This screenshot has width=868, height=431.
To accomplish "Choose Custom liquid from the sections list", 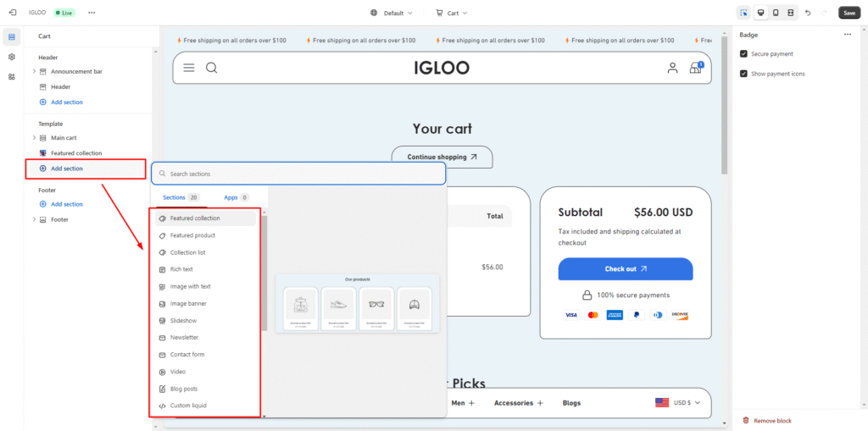I will pos(187,406).
